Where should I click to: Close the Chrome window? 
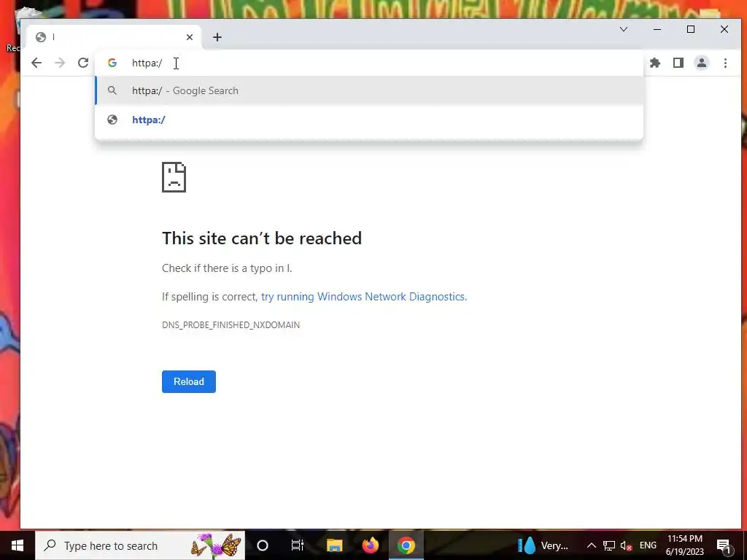(x=724, y=29)
